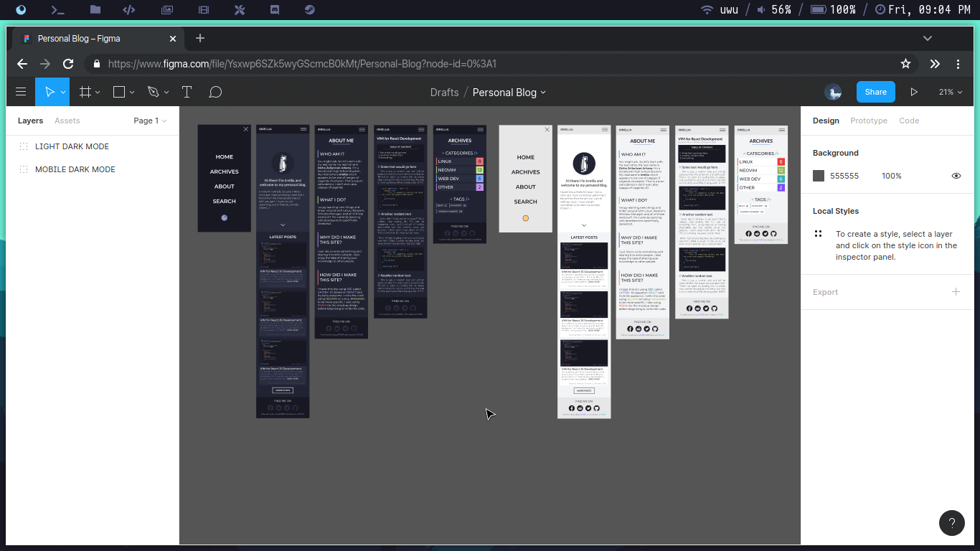Screen dimensions: 980x551
Task: Select the Text tool
Action: 187,92
